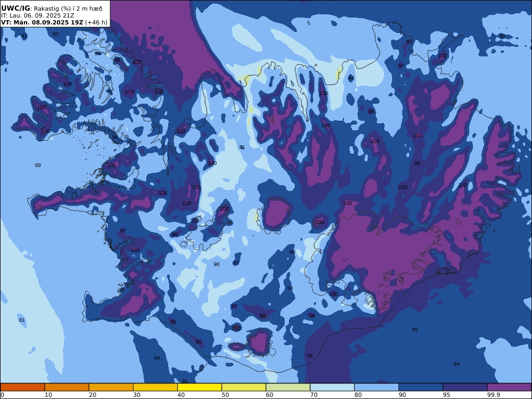Click the pale blue 70–80 legend swatch
The height and width of the screenshot is (399, 532).
click(x=332, y=387)
